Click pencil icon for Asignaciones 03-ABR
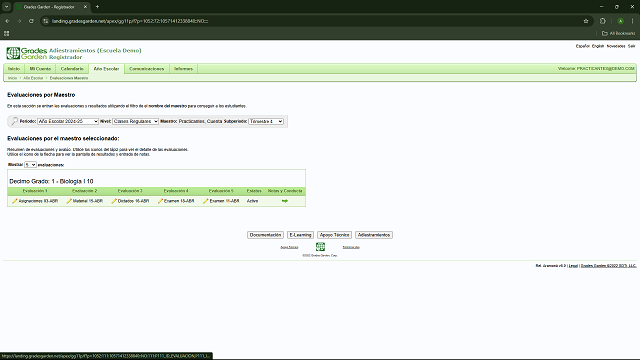Viewport: 640px width, 360px height. pyautogui.click(x=15, y=201)
